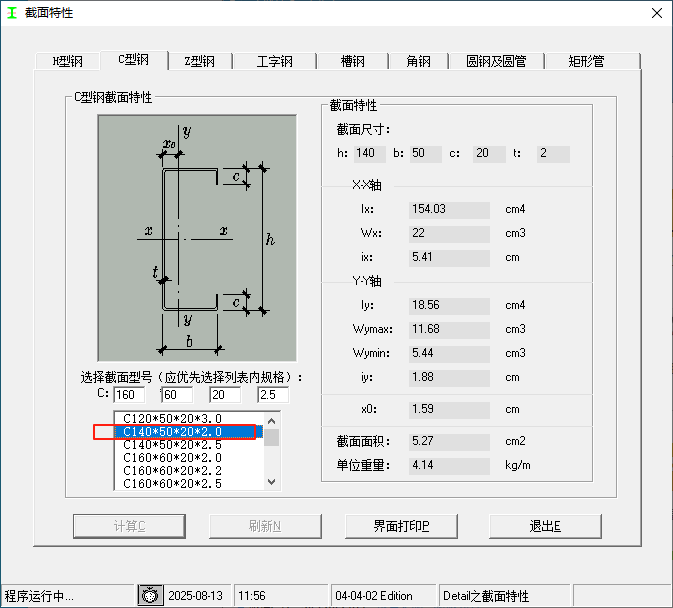Click the t field showing 2

coord(553,154)
